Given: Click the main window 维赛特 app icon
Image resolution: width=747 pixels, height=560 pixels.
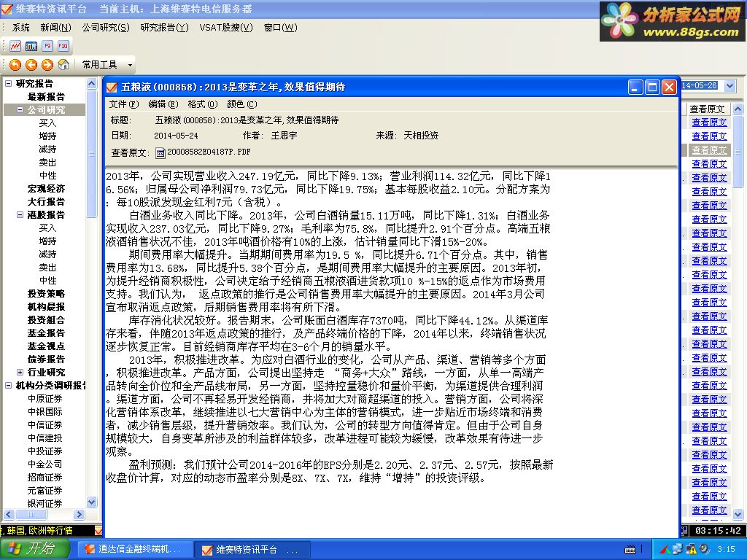Looking at the screenshot, I should (7, 9).
